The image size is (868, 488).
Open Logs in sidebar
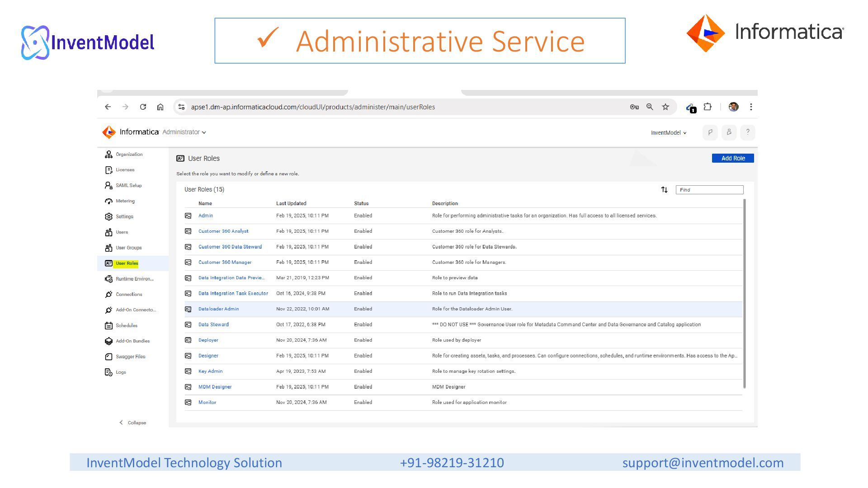pyautogui.click(x=121, y=372)
